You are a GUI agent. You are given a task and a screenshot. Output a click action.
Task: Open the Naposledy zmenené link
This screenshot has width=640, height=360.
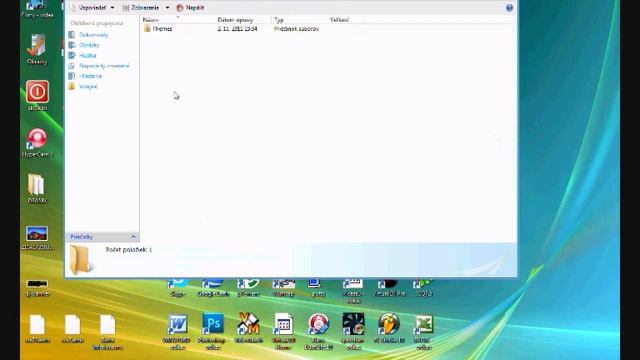click(104, 66)
